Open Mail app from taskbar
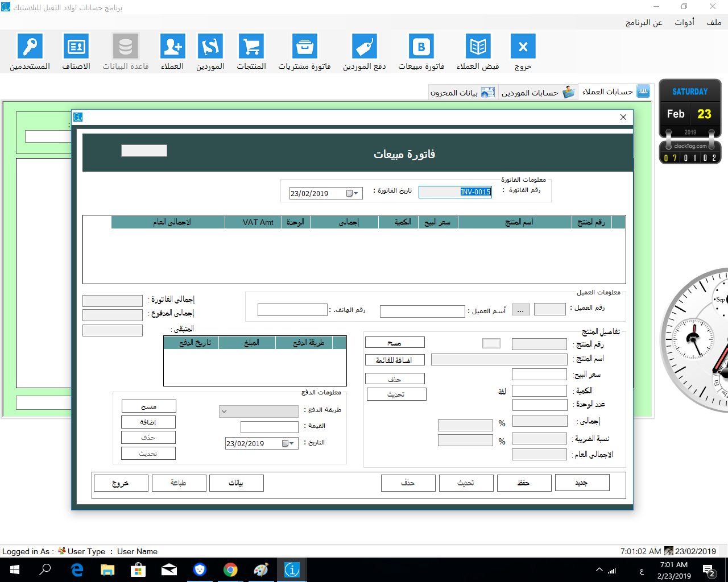 click(x=169, y=569)
